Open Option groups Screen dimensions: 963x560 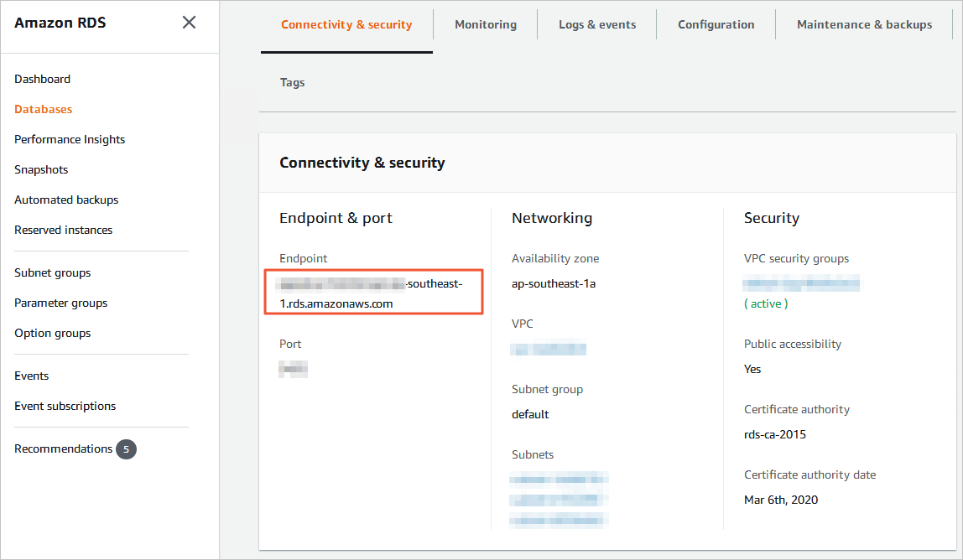[x=52, y=333]
